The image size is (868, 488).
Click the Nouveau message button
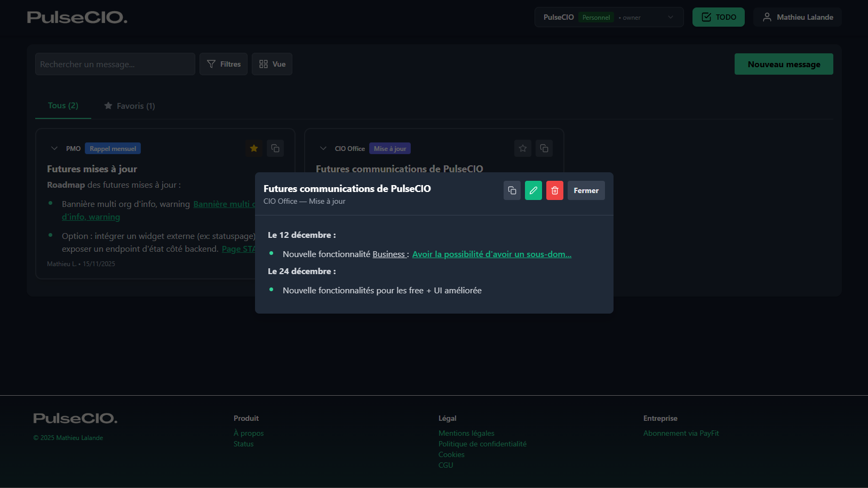tap(784, 64)
